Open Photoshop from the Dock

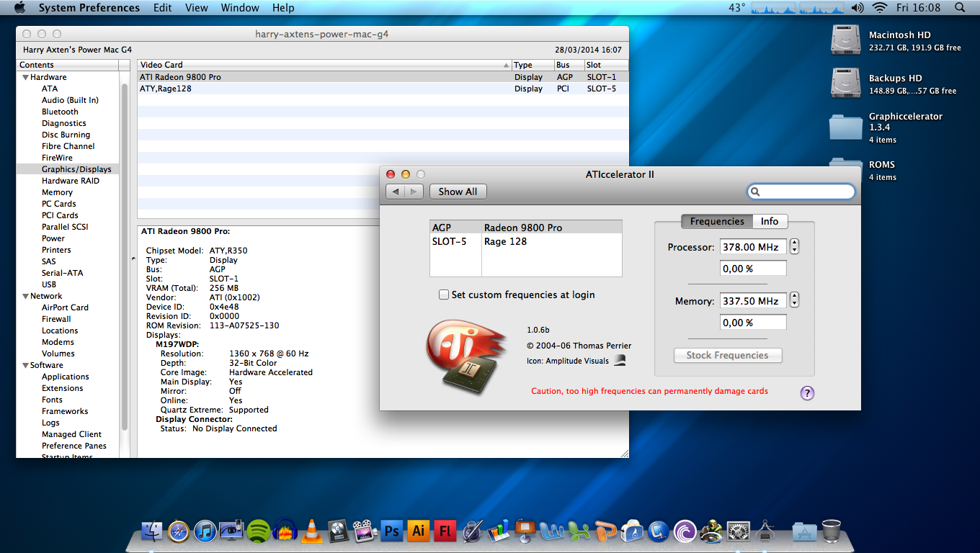tap(392, 531)
